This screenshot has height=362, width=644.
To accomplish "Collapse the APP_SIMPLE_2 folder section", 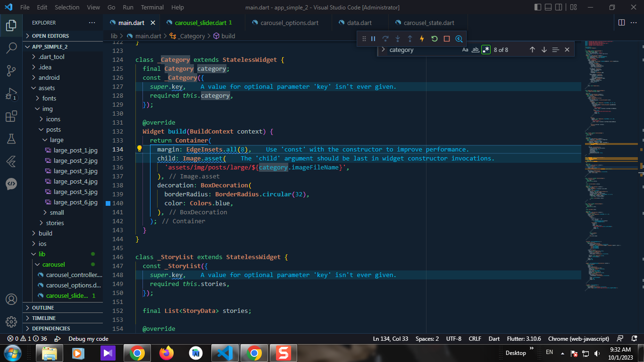I will pyautogui.click(x=63, y=46).
